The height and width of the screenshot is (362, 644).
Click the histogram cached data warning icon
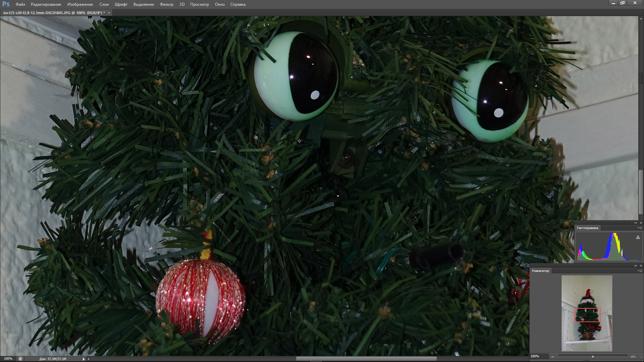point(638,237)
